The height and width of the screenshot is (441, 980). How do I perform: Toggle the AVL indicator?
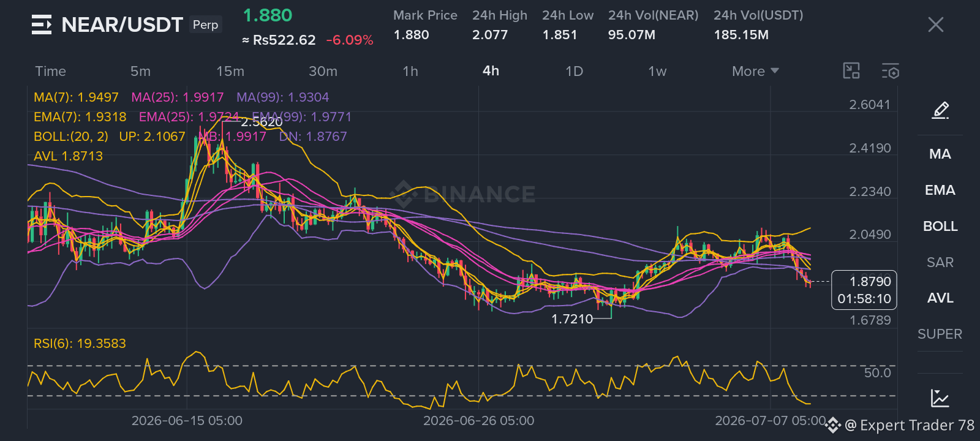pyautogui.click(x=940, y=298)
